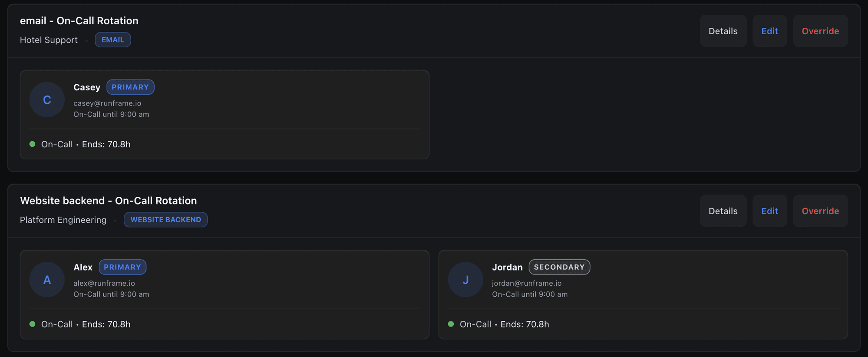Click the Website backend rotation title
868x357 pixels.
(x=109, y=201)
